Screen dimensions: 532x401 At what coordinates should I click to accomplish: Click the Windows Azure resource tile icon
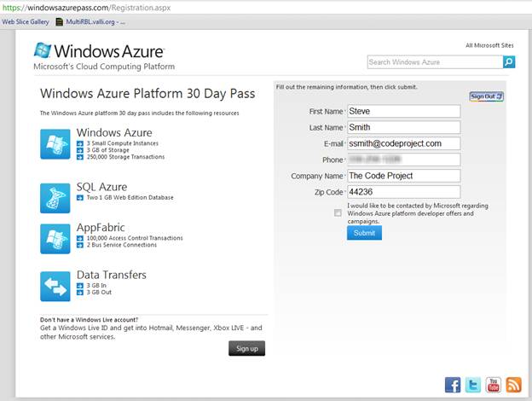(55, 144)
